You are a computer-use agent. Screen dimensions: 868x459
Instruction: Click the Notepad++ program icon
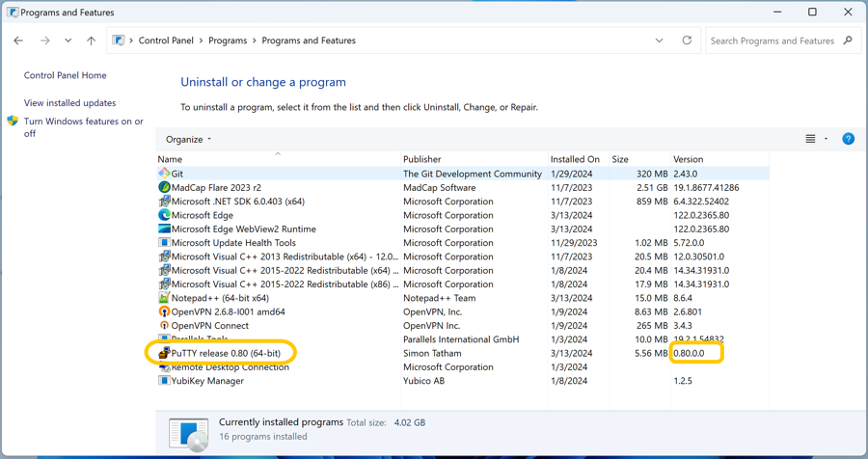click(164, 298)
